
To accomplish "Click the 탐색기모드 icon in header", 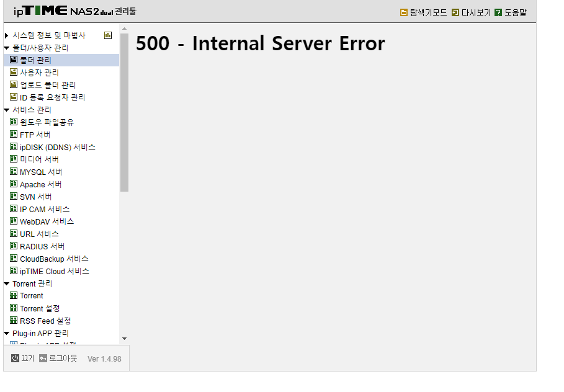I will coord(404,12).
